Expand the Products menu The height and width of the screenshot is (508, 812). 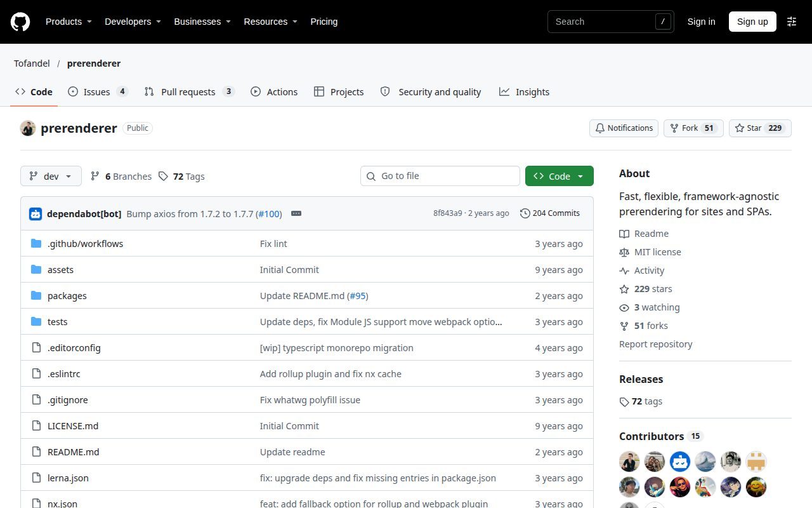(69, 22)
